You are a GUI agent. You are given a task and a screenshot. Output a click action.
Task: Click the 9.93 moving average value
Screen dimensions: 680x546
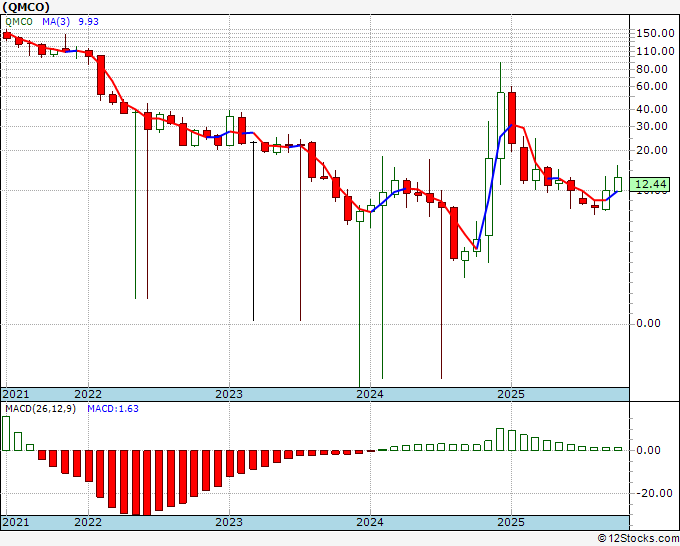[88, 22]
